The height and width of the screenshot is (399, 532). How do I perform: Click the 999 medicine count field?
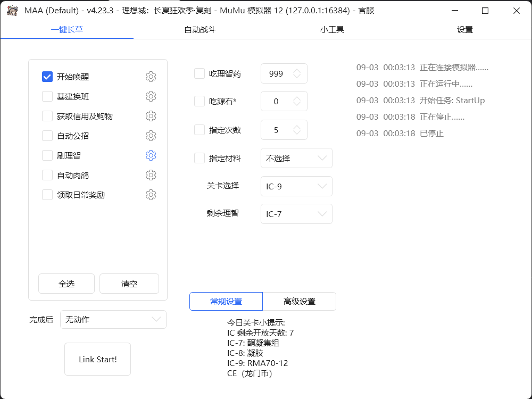tap(279, 73)
